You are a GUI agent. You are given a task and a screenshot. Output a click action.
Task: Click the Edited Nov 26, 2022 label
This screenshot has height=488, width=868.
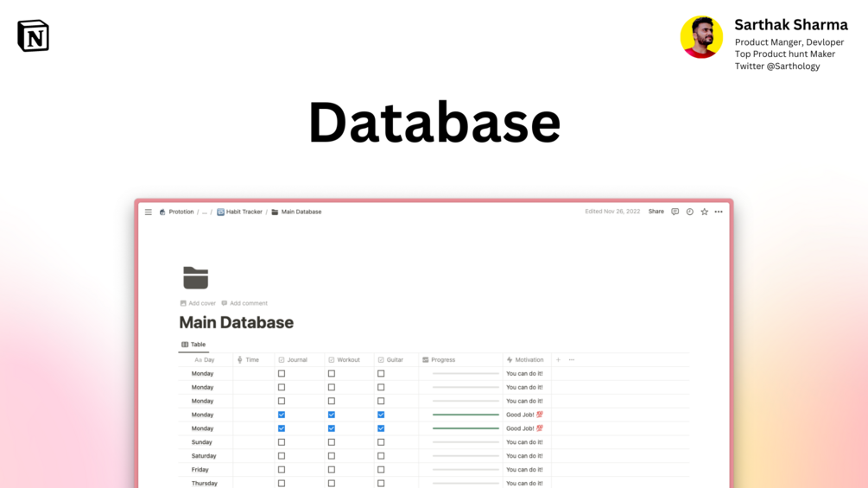pos(612,212)
